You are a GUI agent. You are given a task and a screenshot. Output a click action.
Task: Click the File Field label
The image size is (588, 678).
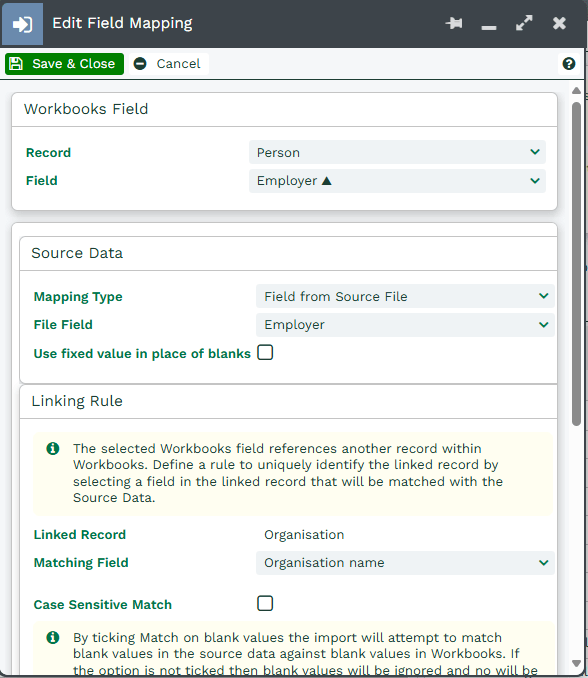(x=63, y=325)
